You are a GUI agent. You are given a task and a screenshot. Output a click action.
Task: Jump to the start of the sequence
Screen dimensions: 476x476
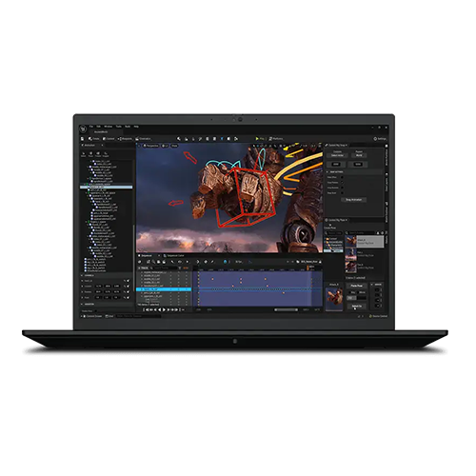148,309
